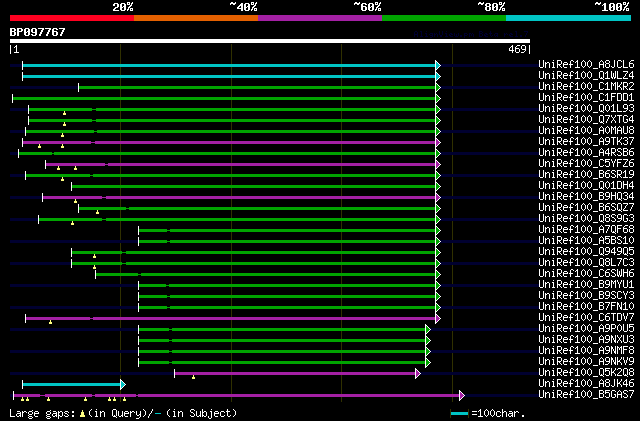
Task: Click the arrowhead ending the Q5K2Q8 alignment
Action: (x=418, y=373)
